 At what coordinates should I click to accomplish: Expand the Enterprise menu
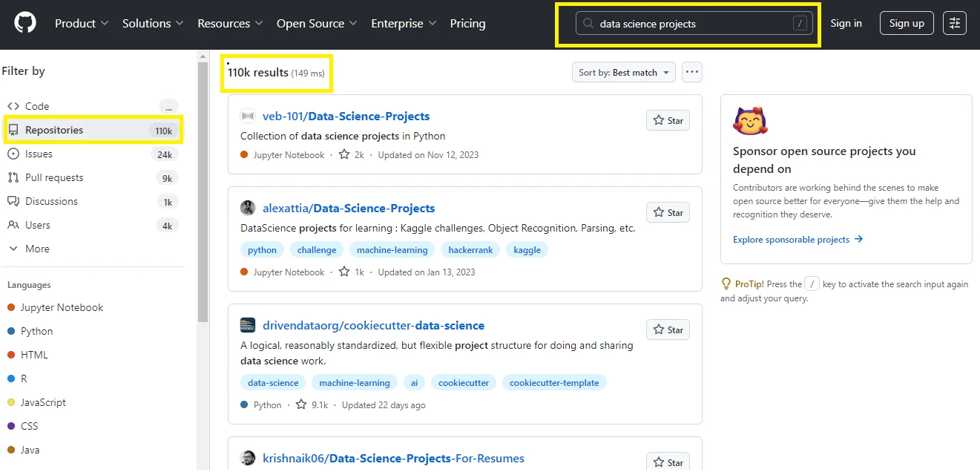pyautogui.click(x=404, y=24)
